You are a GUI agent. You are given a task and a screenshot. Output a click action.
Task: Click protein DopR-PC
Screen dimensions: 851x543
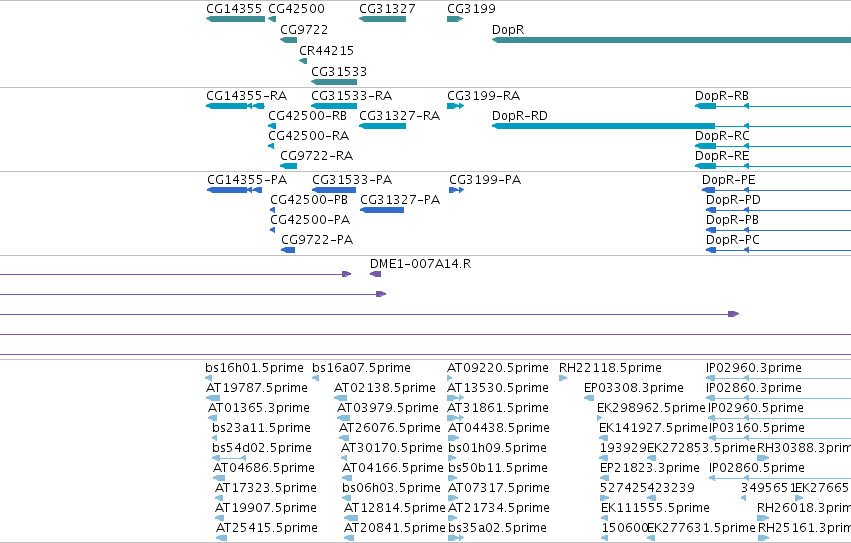tap(778, 250)
